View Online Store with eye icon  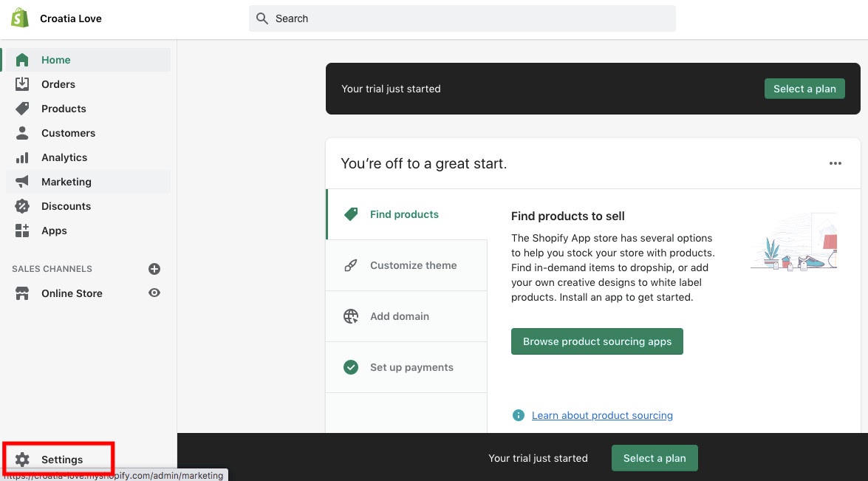point(154,293)
